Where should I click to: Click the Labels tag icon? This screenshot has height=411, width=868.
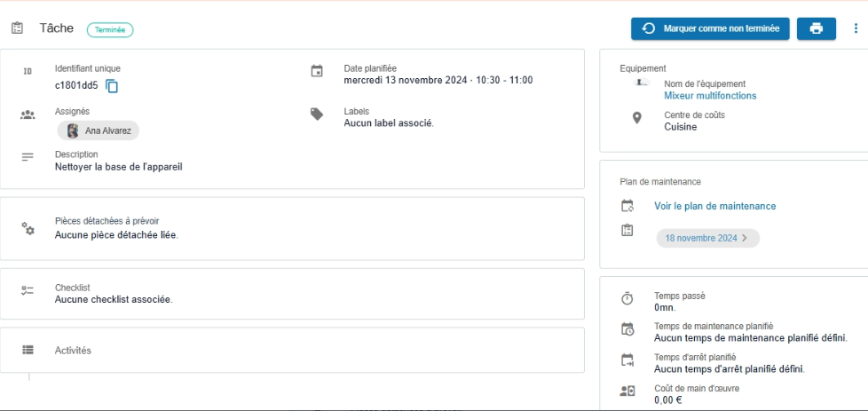tap(317, 115)
